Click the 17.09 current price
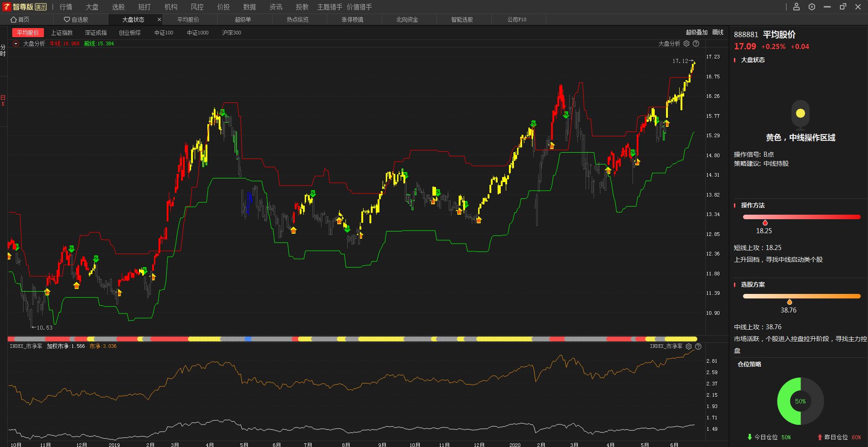The width and height of the screenshot is (868, 447). 745,46
